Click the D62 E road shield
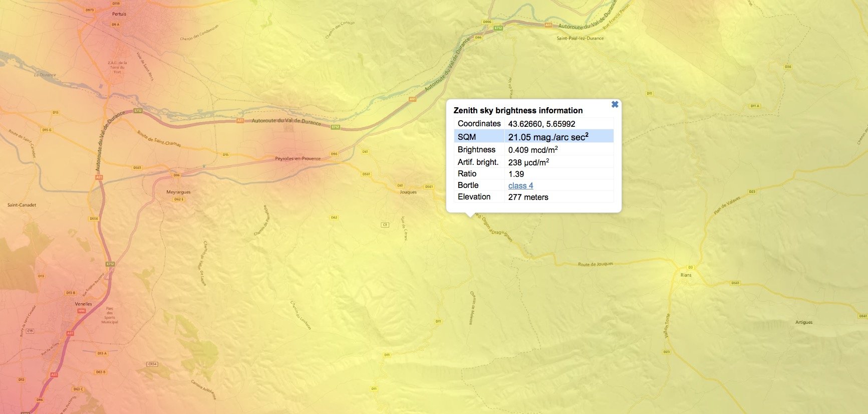The image size is (868, 414). tap(179, 199)
